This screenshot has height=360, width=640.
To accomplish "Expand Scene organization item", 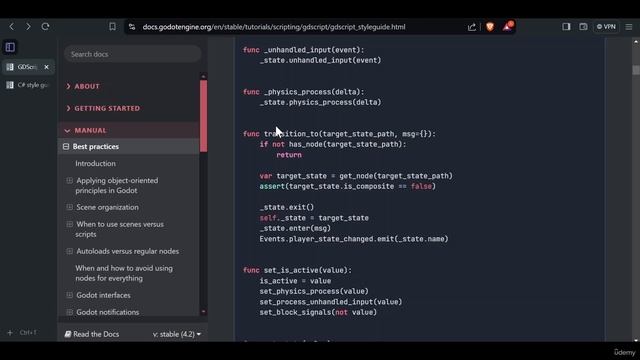I will pyautogui.click(x=69, y=207).
